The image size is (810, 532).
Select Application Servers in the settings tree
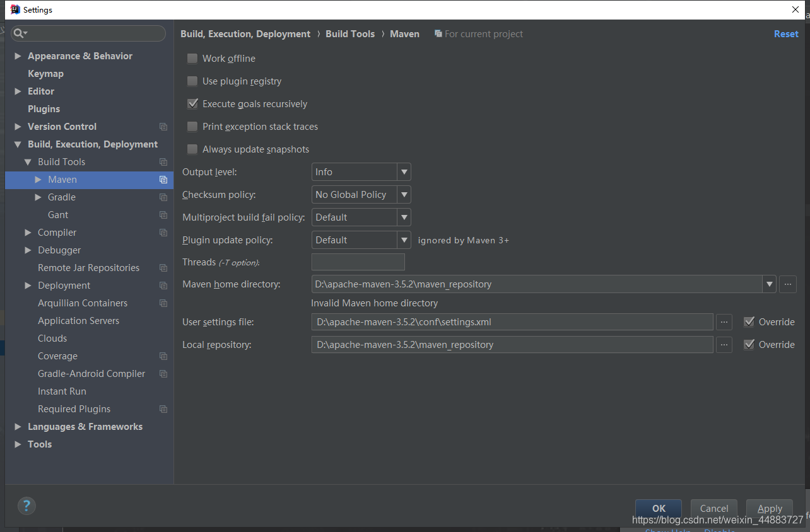tap(78, 321)
